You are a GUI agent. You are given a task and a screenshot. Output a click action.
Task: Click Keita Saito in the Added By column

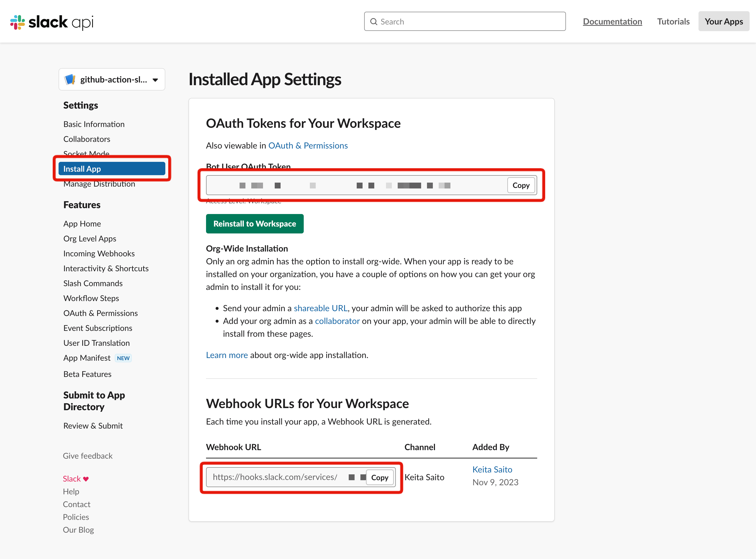click(x=492, y=469)
